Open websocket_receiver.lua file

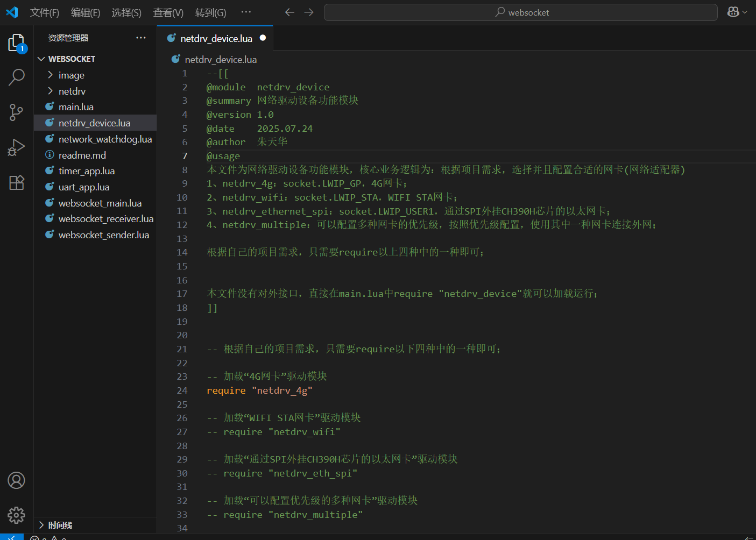click(95, 219)
